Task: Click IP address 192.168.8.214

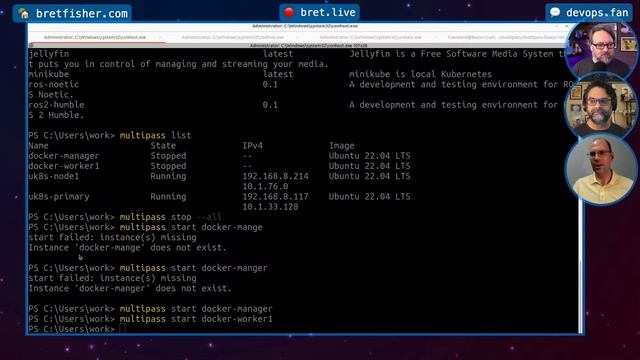Action: [276, 176]
